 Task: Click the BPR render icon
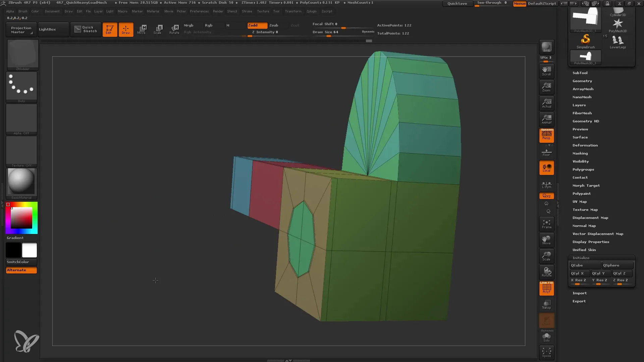point(546,47)
